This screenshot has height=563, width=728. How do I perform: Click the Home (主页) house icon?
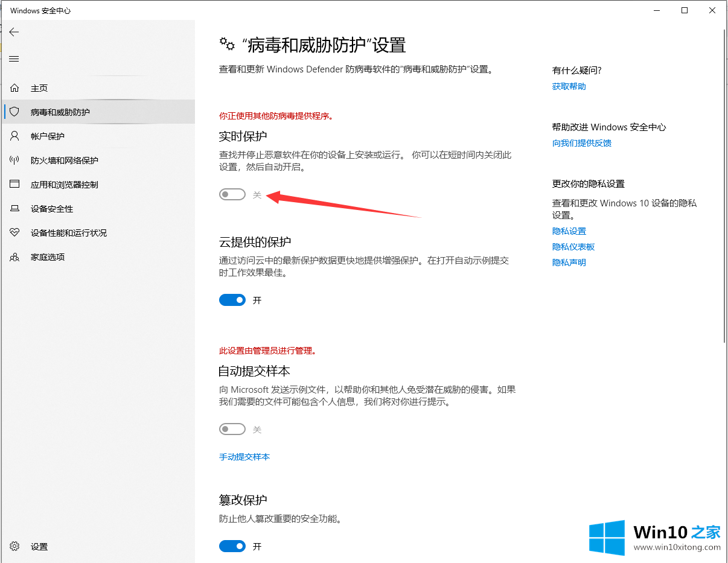(15, 88)
